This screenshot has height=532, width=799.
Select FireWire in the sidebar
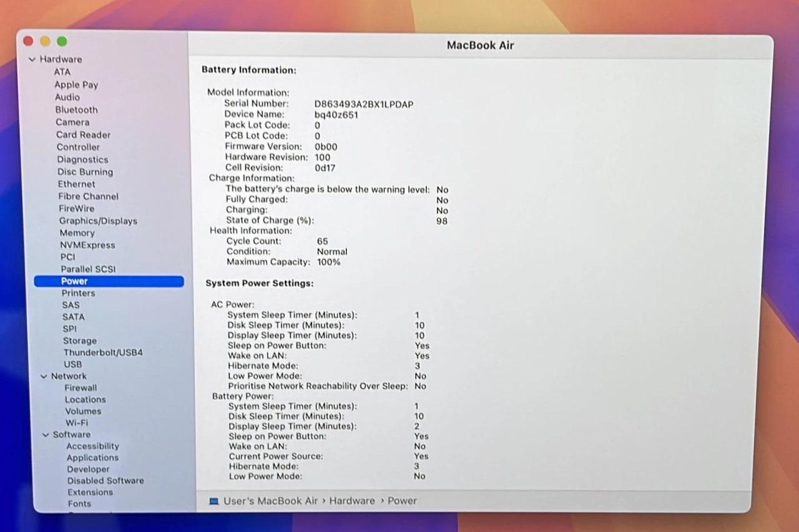pos(77,208)
